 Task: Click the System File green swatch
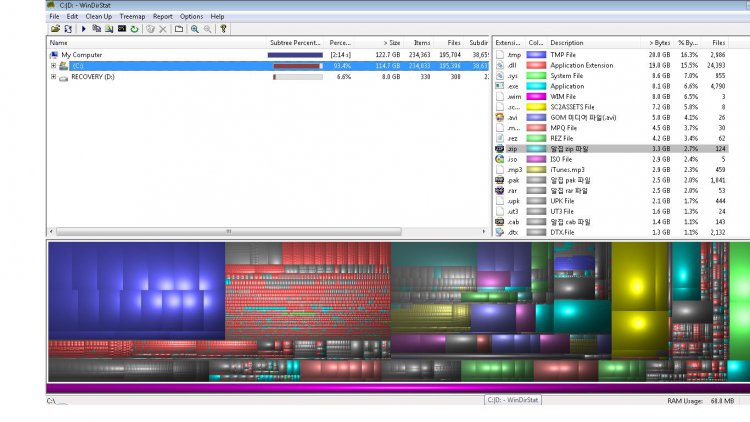point(536,76)
